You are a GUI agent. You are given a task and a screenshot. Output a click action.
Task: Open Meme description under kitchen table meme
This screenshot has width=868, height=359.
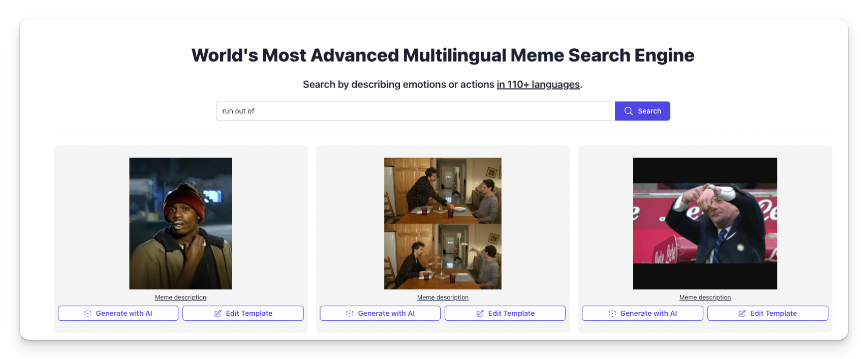(x=443, y=297)
